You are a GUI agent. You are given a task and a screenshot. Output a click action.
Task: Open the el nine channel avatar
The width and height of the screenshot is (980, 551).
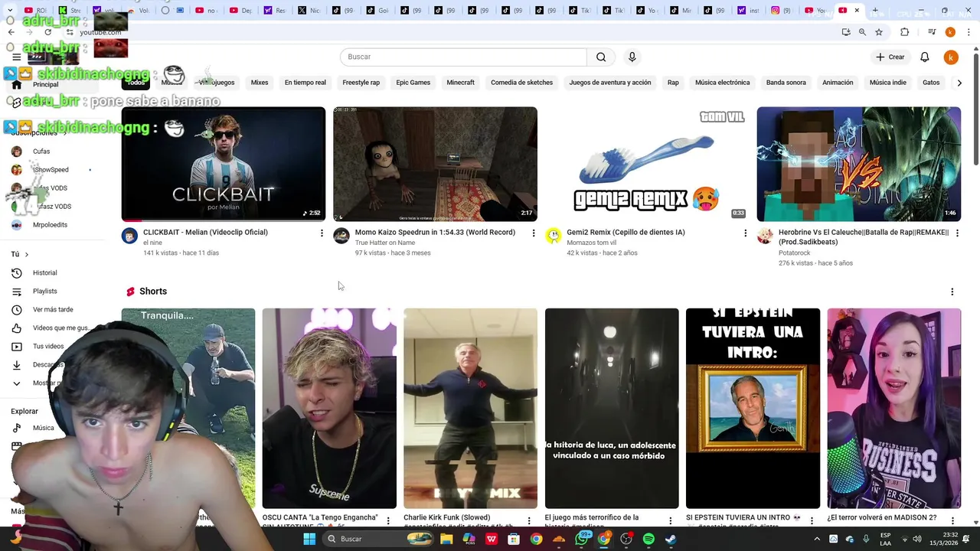[x=129, y=236]
